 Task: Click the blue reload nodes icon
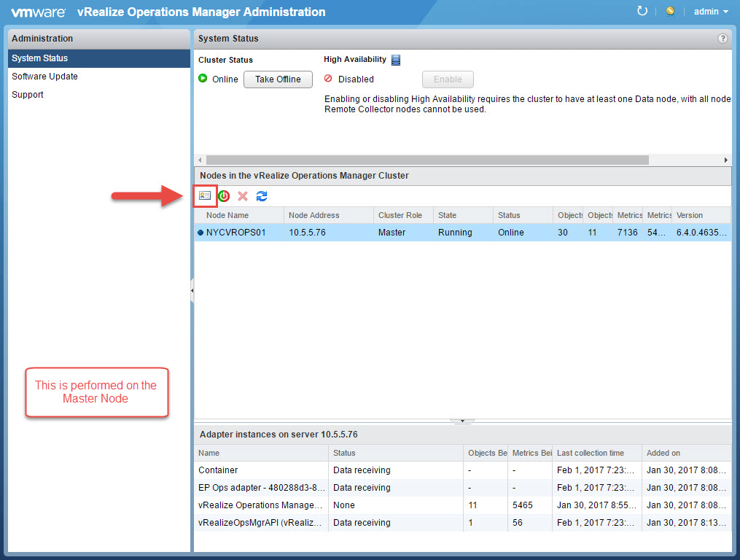tap(262, 196)
